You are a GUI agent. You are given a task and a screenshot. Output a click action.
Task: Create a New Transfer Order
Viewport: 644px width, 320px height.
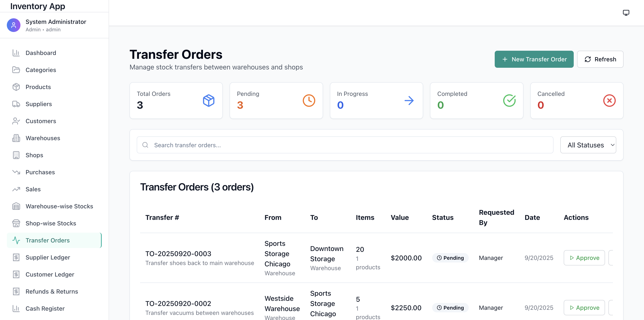pyautogui.click(x=534, y=59)
